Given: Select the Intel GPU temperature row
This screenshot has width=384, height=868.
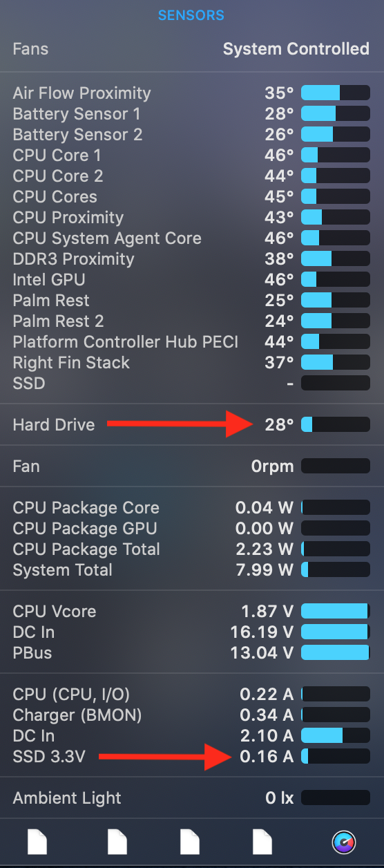Looking at the screenshot, I should click(191, 279).
